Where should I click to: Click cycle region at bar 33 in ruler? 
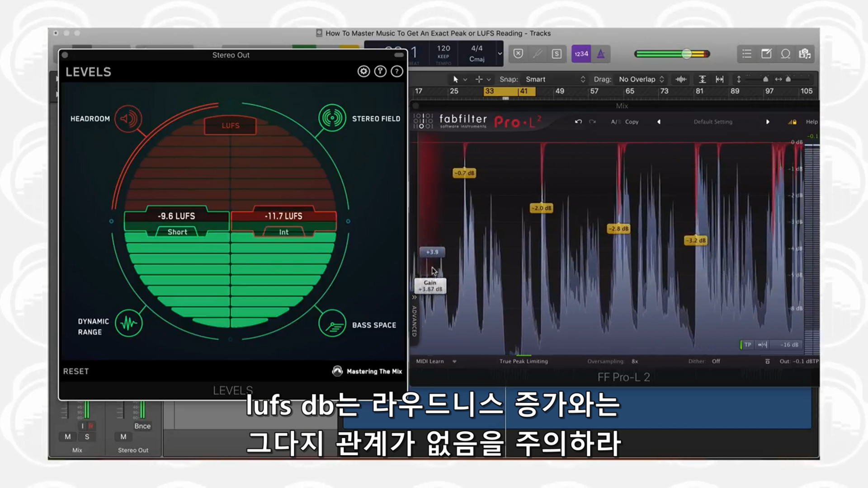(509, 91)
